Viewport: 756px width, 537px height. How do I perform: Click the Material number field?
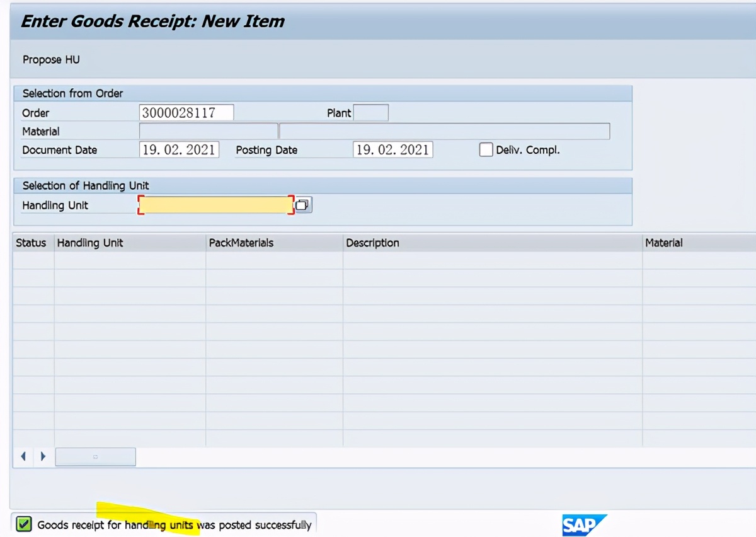(x=208, y=131)
